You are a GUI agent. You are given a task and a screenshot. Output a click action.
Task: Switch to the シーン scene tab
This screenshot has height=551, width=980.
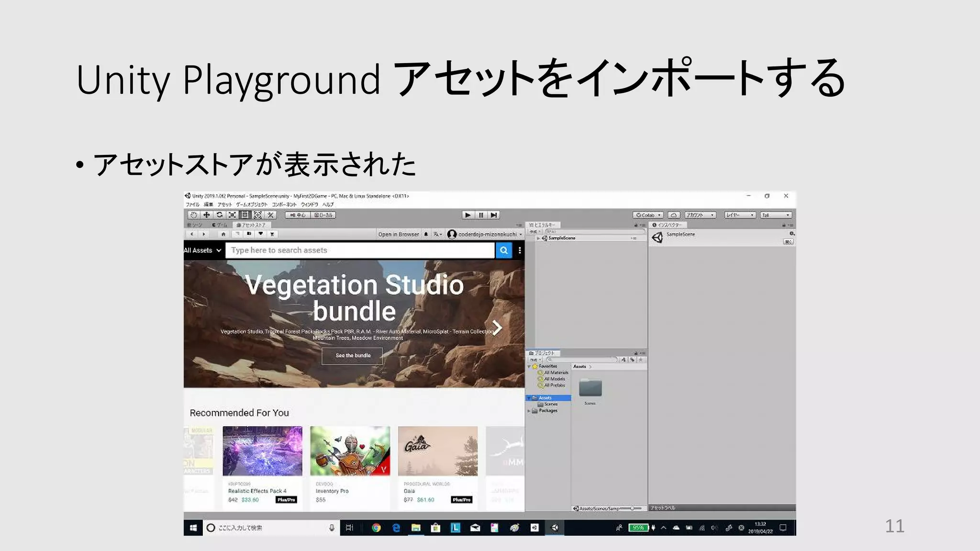(195, 225)
